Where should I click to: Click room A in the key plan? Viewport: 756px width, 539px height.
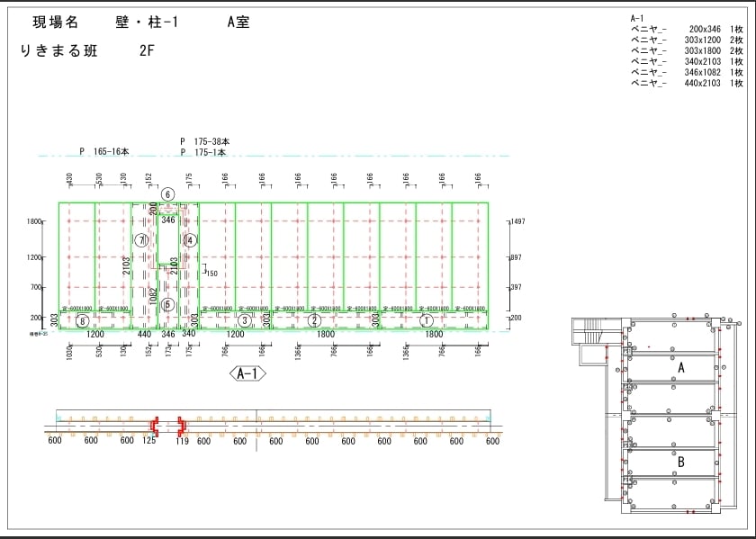coord(680,368)
